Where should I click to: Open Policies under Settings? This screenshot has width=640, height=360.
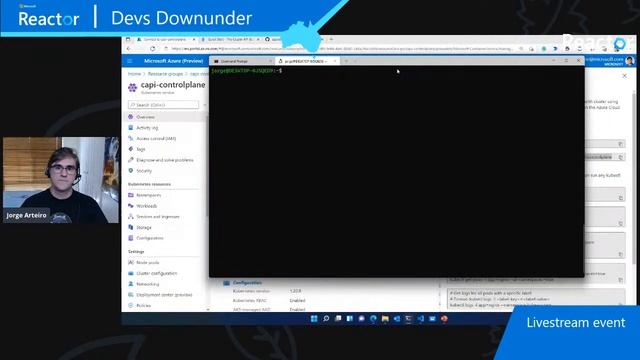(x=144, y=305)
